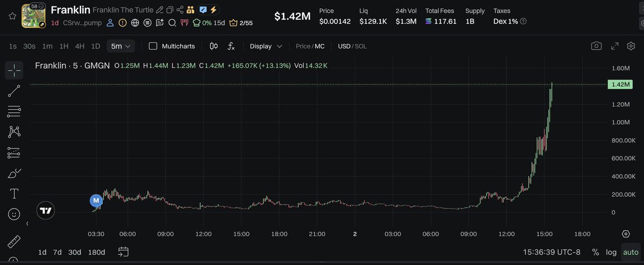
Task: Open token website via globe icon
Action: pyautogui.click(x=135, y=23)
